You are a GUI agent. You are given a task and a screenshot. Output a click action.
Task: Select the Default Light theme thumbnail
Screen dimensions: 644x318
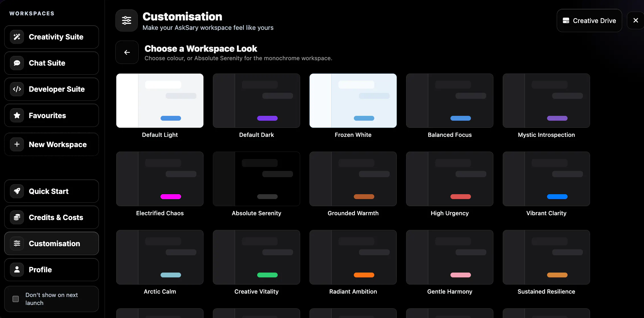tap(160, 101)
